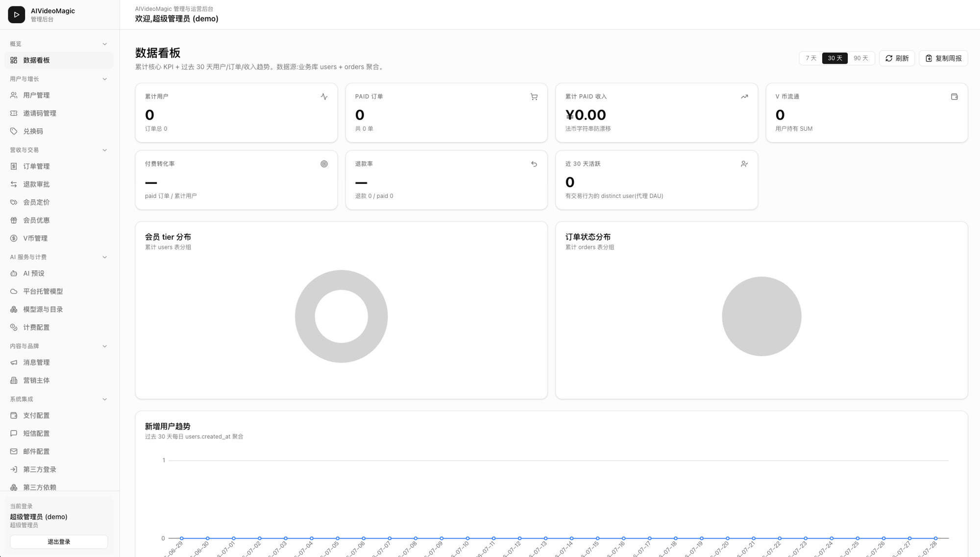Click the 刷新 refresh button
980x557 pixels.
click(897, 58)
